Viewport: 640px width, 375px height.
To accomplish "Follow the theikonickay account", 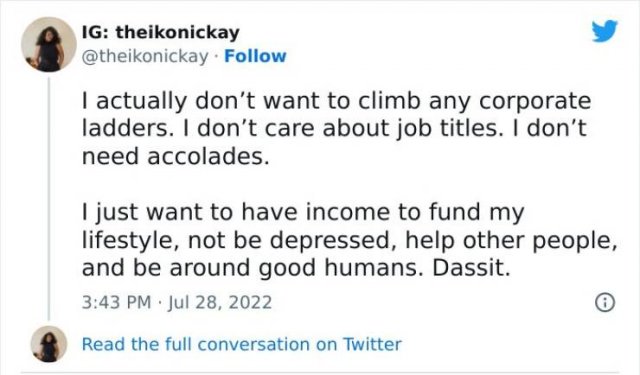I will [256, 56].
